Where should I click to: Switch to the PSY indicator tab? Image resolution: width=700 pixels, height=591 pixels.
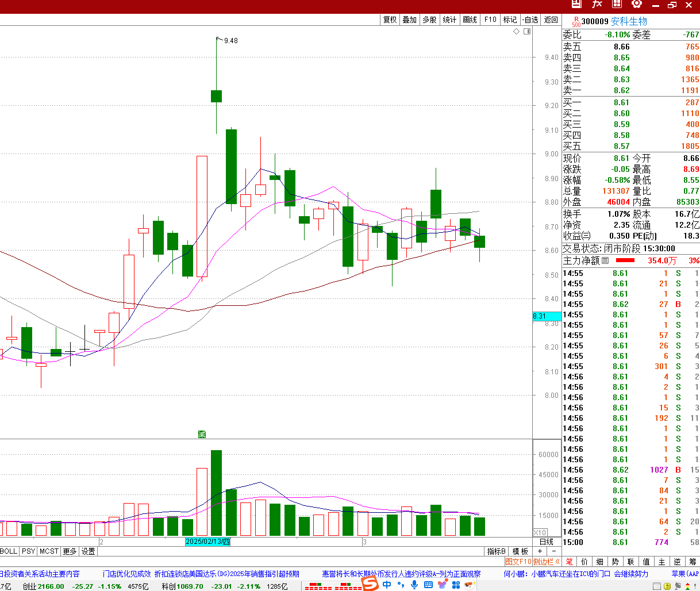28,551
